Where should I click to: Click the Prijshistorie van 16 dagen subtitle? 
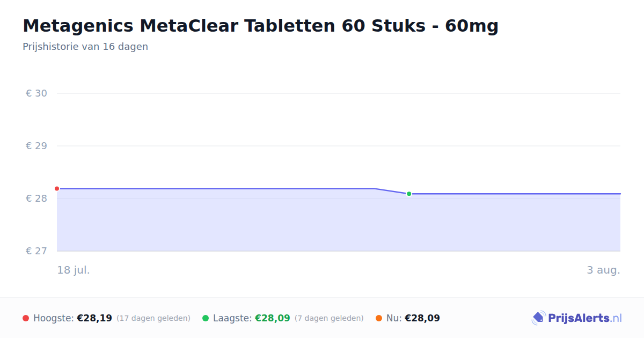[x=85, y=47]
